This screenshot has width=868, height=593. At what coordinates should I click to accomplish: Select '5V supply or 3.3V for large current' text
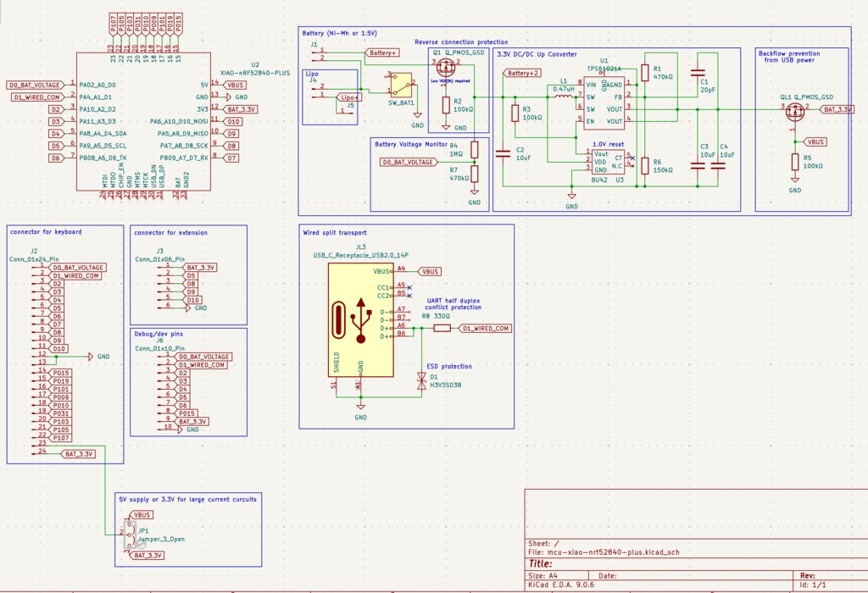187,499
